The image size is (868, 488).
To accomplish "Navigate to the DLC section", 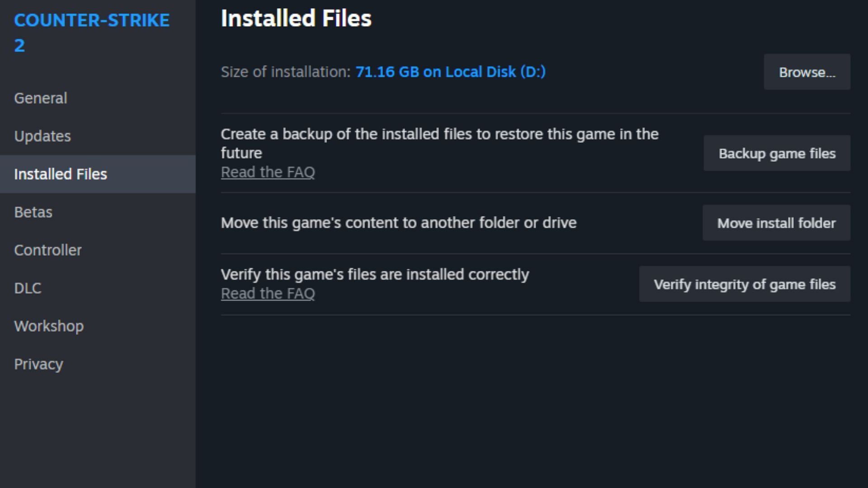I will point(28,287).
